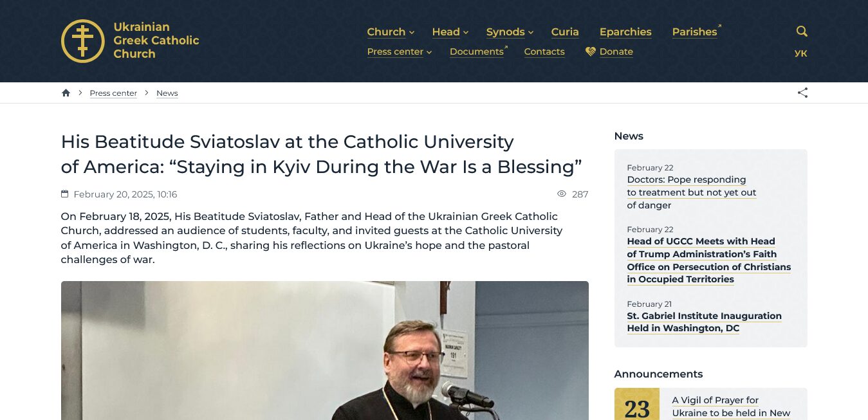Click the Ukrainian Greek Catholic Church cross logo

click(82, 41)
